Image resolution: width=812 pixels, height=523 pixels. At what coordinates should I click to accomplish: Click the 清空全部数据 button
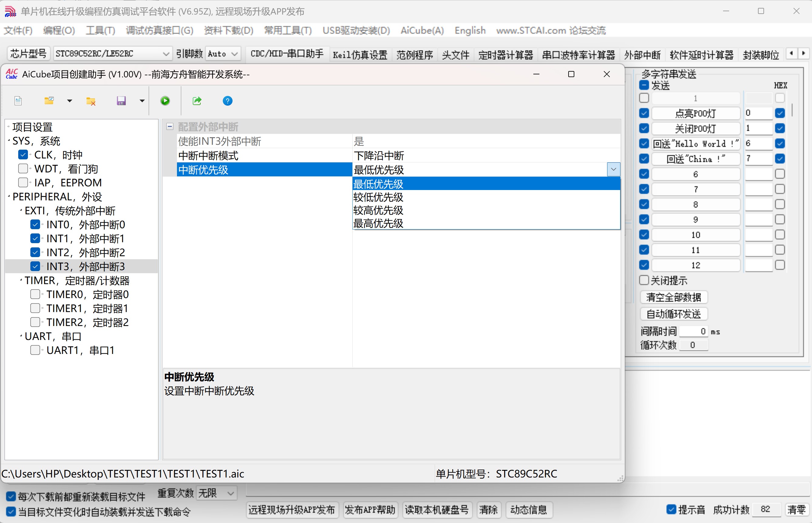click(674, 297)
